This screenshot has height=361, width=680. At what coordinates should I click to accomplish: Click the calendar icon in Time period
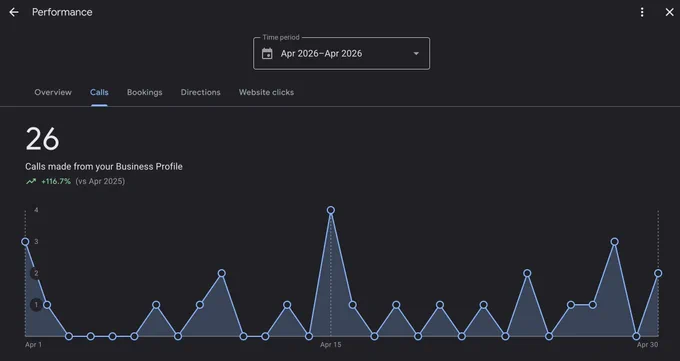pyautogui.click(x=267, y=54)
